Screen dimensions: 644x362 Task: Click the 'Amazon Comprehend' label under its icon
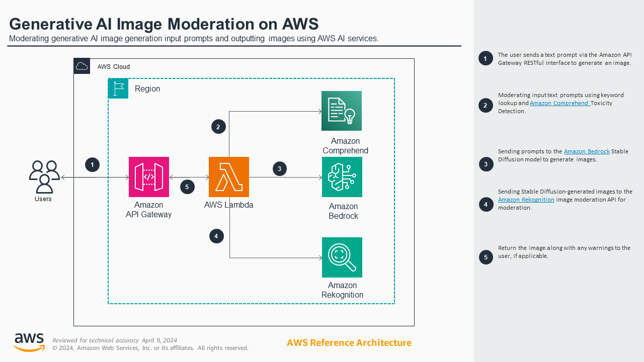[345, 146]
